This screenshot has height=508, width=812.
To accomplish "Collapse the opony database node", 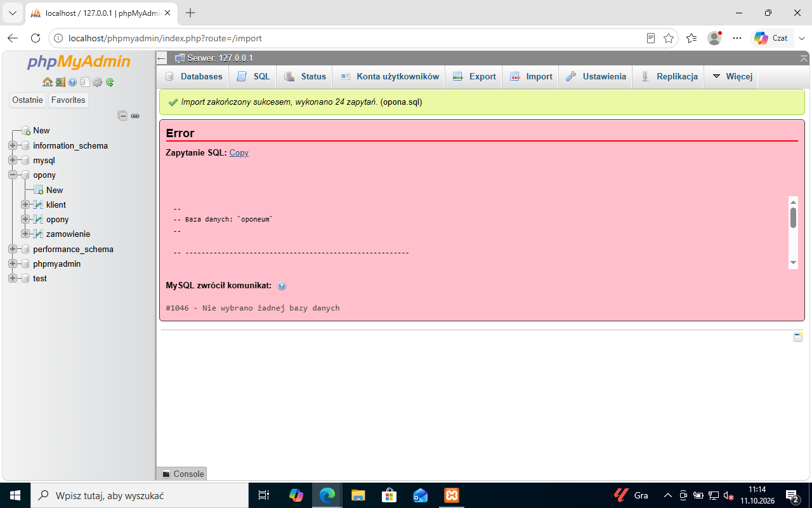I will [x=13, y=175].
